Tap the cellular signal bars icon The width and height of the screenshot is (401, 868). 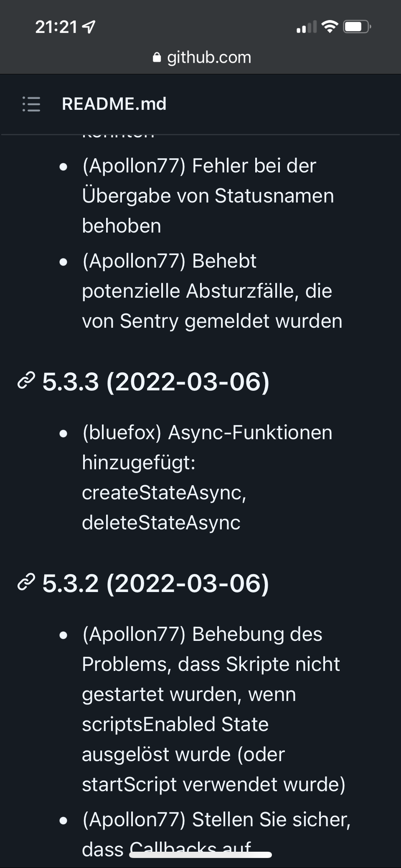click(x=306, y=28)
